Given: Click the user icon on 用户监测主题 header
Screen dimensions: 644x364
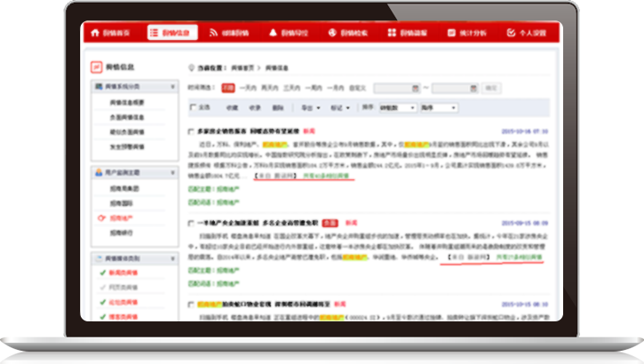Looking at the screenshot, I should [x=99, y=173].
